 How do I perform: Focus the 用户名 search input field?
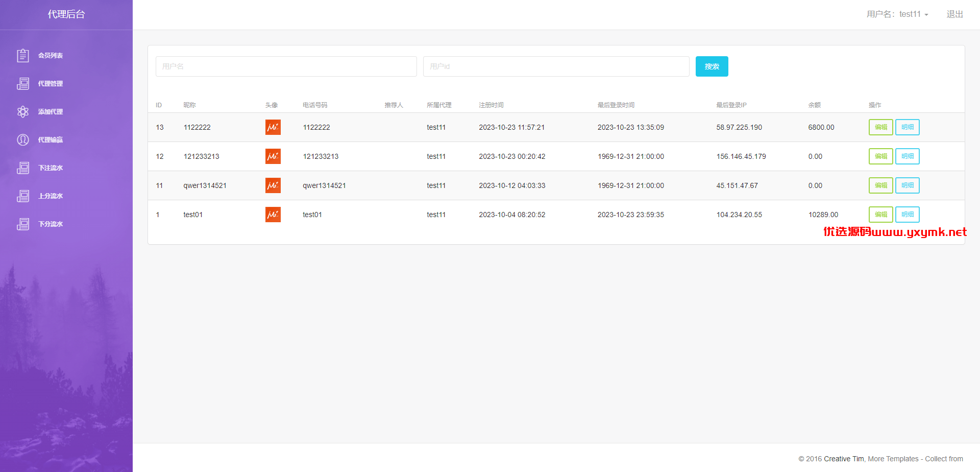point(286,66)
